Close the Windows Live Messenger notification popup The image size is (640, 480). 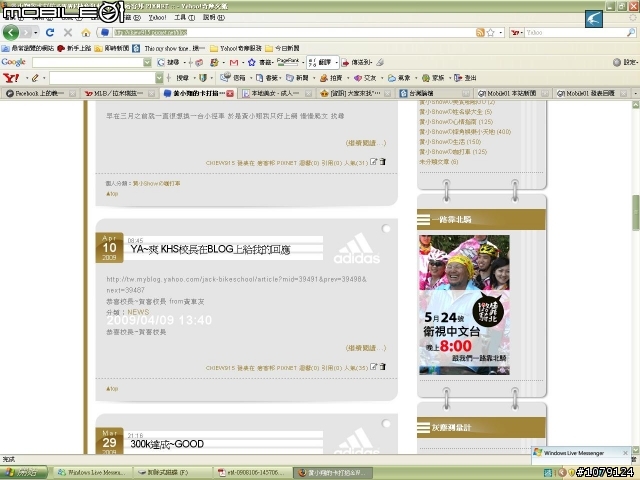pos(625,453)
